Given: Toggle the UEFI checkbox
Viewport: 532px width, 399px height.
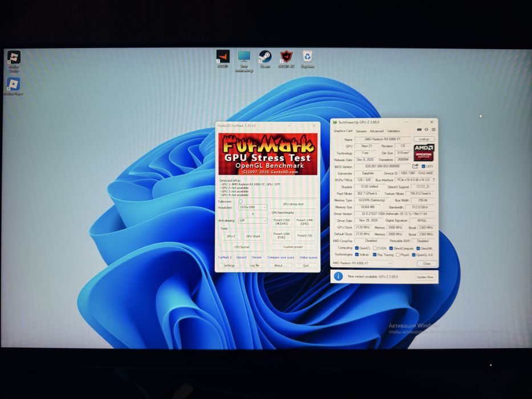Looking at the screenshot, I should [x=423, y=166].
